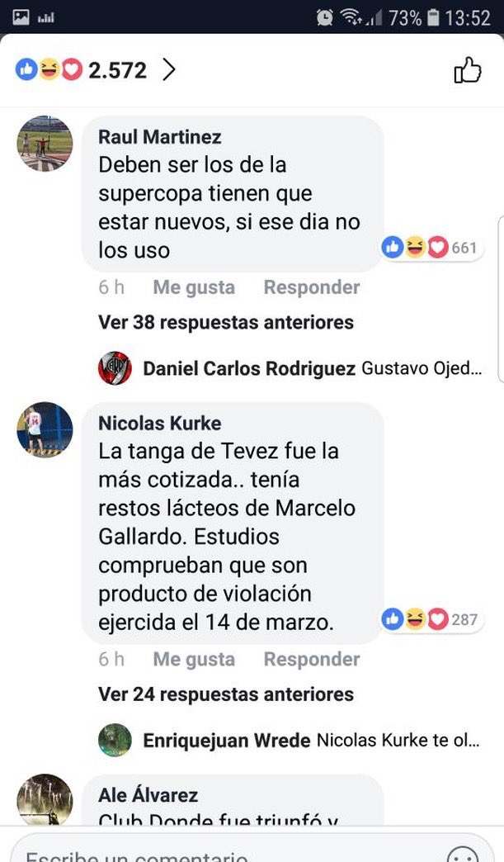Tap the thumbs-up like icon at top right
Image resolution: width=504 pixels, height=862 pixels.
[x=467, y=70]
